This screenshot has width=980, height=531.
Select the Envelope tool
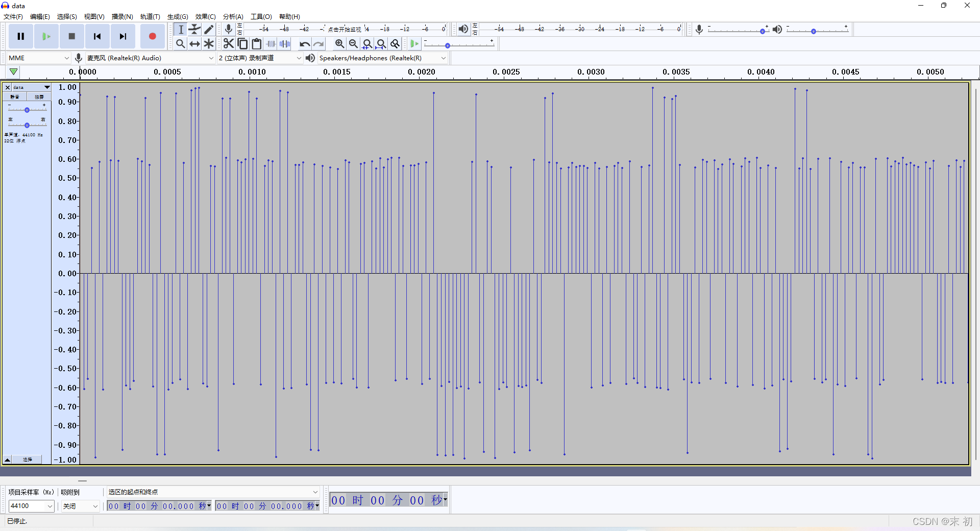coord(194,30)
